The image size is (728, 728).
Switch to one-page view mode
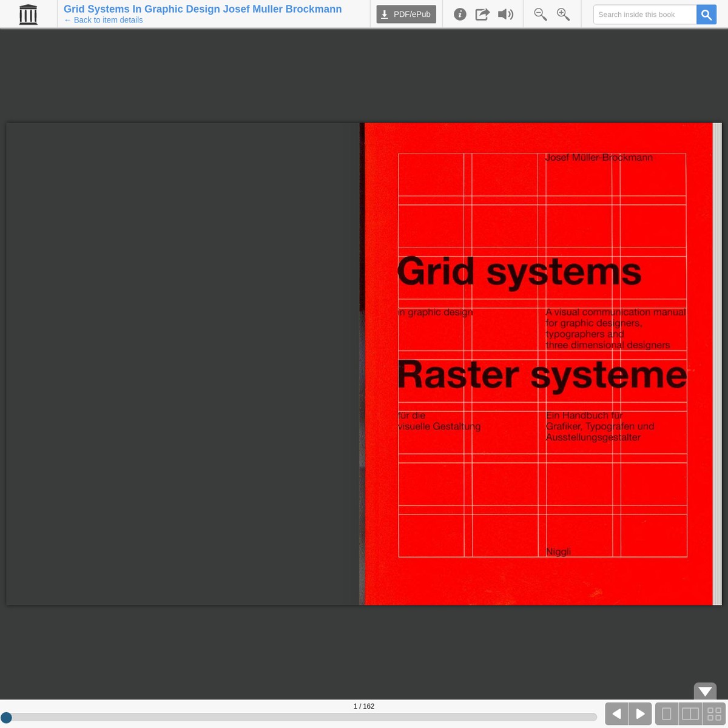tap(666, 713)
